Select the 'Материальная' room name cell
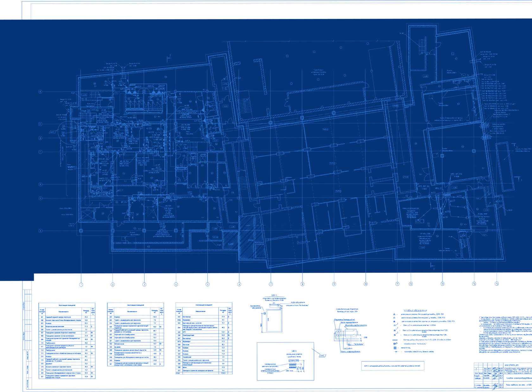Image resolution: width=532 pixels, height=392 pixels. click(x=132, y=344)
